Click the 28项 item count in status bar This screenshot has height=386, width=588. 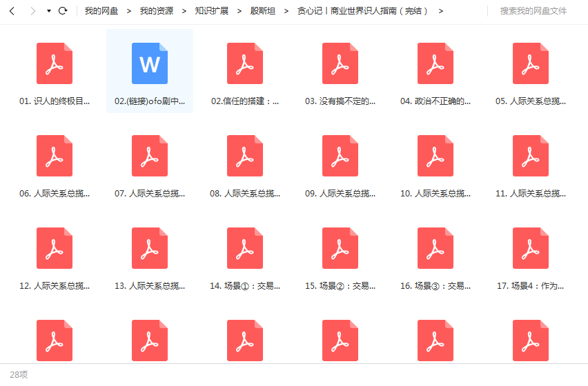pyautogui.click(x=19, y=375)
